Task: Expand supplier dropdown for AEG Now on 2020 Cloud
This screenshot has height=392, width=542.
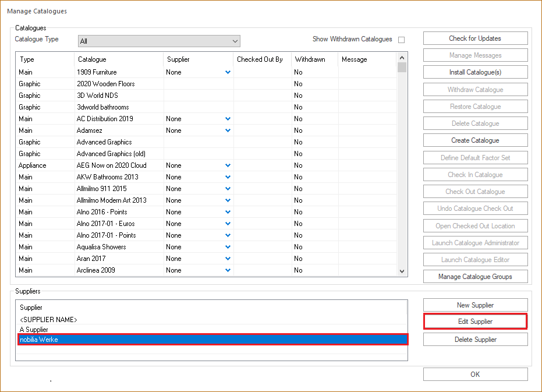Action: (228, 165)
